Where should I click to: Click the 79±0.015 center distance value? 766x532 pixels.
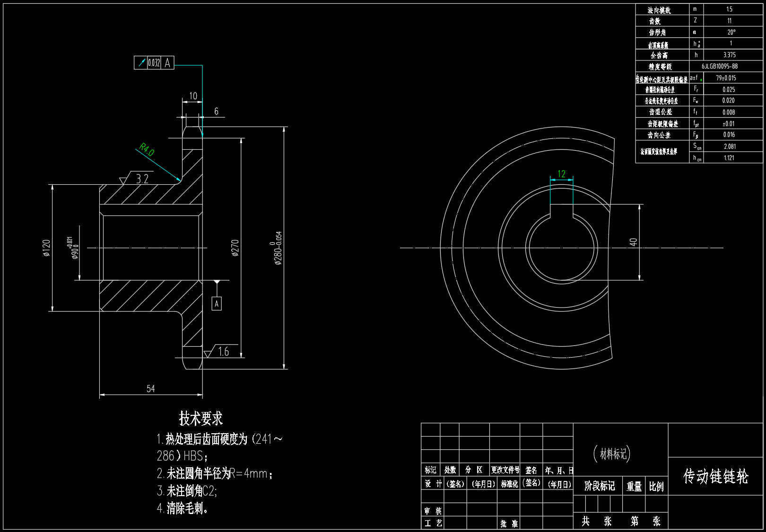coord(726,78)
